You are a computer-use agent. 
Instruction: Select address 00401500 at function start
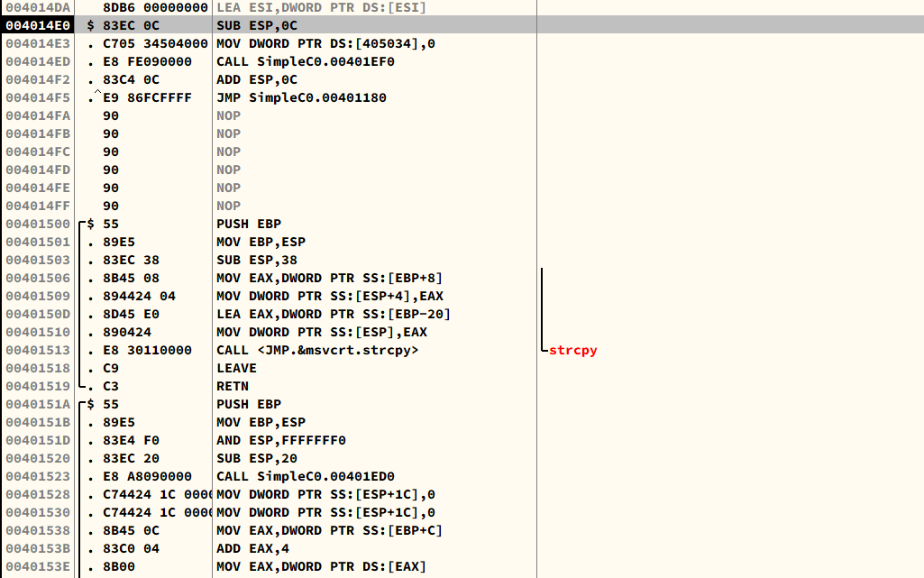tap(37, 224)
